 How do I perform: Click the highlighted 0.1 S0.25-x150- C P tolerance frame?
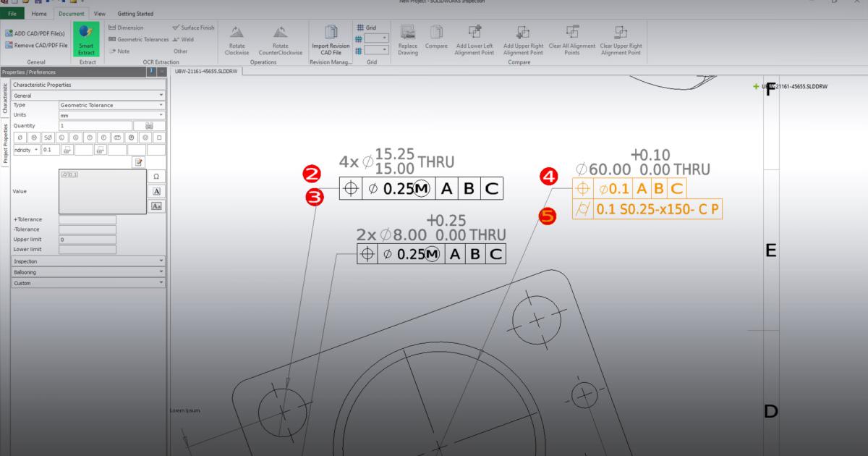click(x=647, y=210)
